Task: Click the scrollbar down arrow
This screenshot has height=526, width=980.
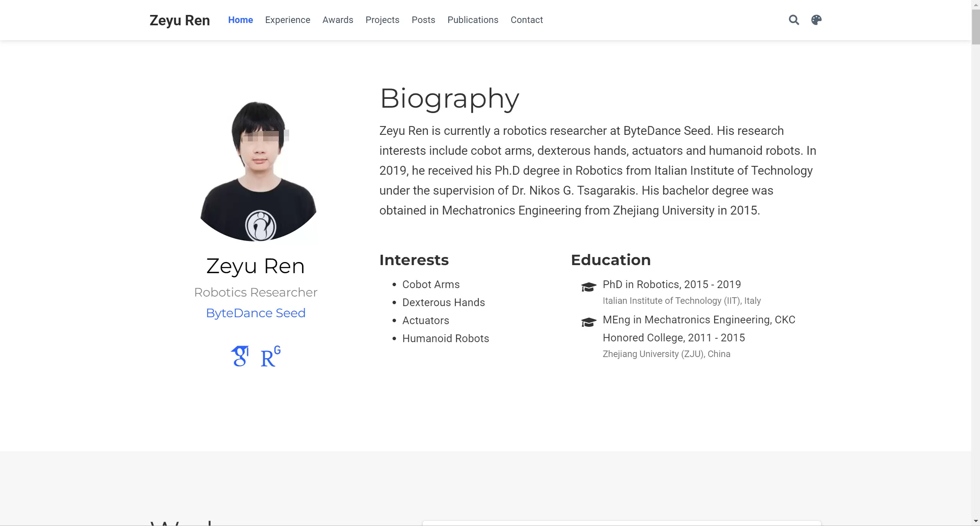Action: (975, 521)
